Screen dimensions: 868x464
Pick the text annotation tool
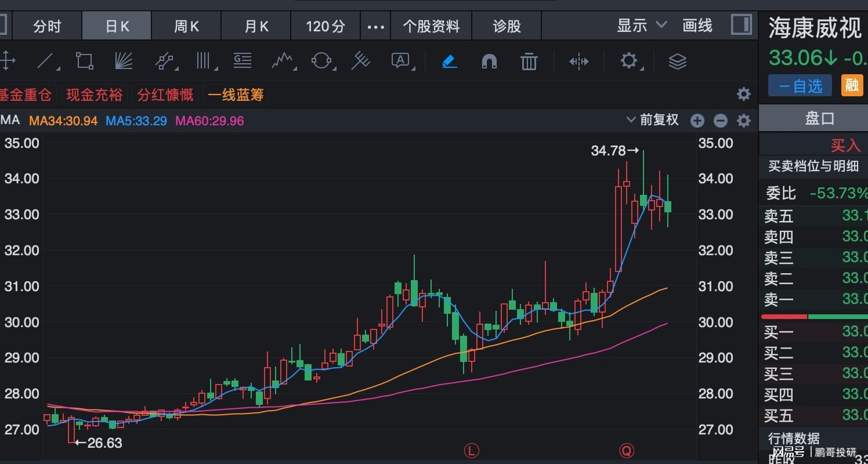(x=400, y=61)
